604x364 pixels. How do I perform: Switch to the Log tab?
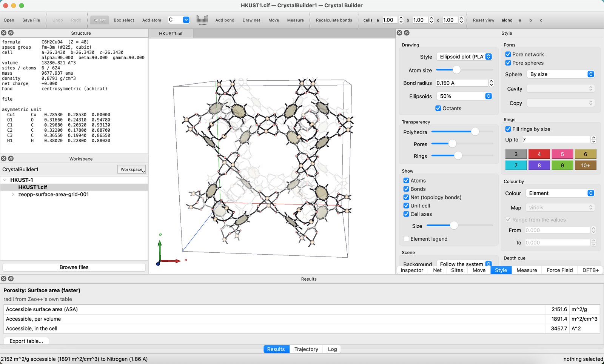pos(332,349)
